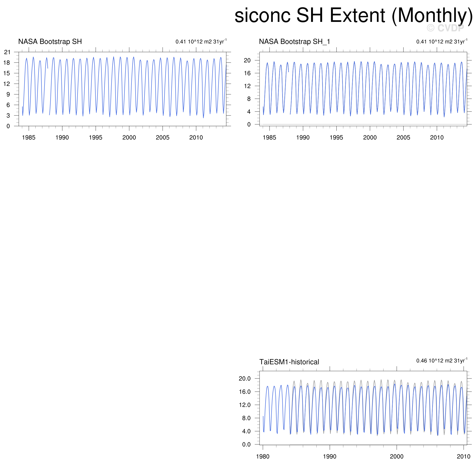This screenshot has width=476, height=466.
Task: Click the 1985 x-axis label in first plot
Action: point(29,138)
